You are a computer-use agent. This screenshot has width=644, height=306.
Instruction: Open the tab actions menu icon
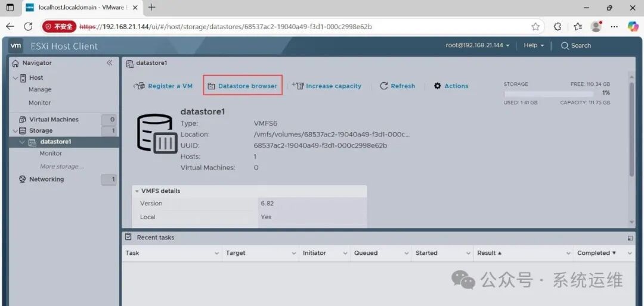point(10,7)
